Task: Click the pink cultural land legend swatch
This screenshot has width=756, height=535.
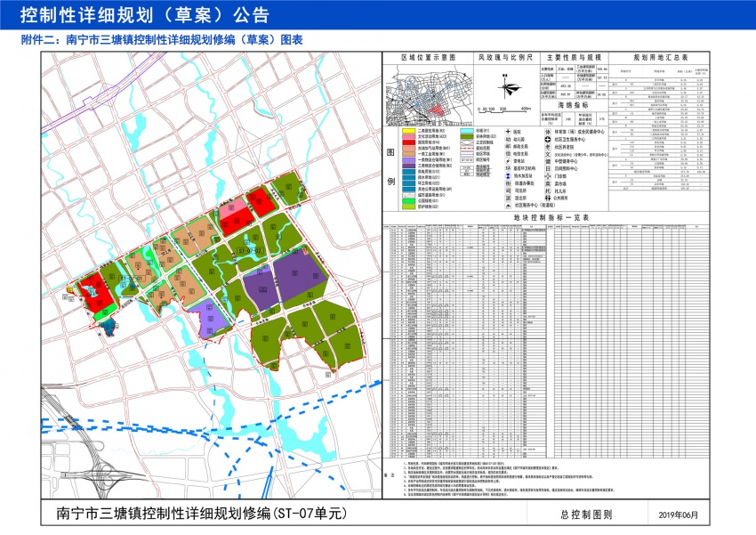Action: click(409, 136)
